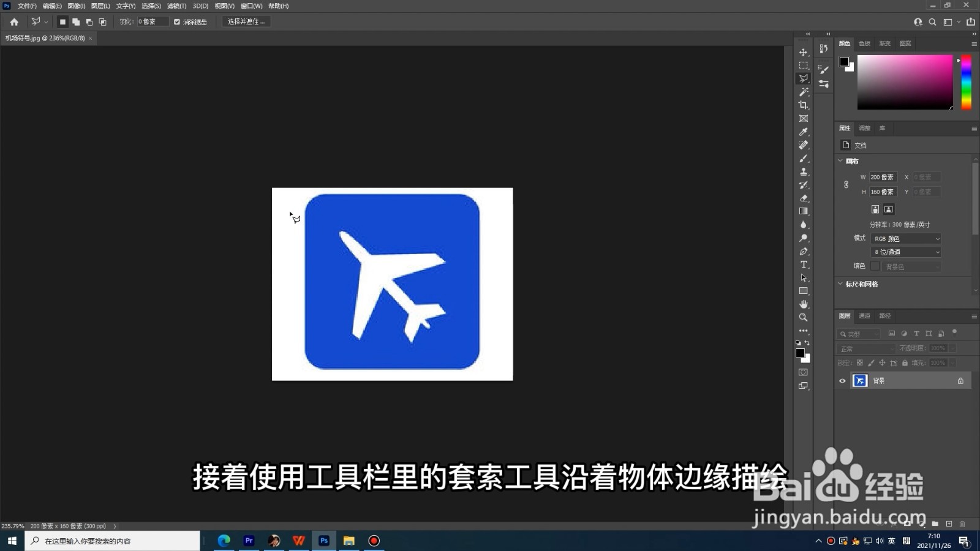This screenshot has height=551, width=980.
Task: Toggle link between width and height
Action: [x=846, y=184]
